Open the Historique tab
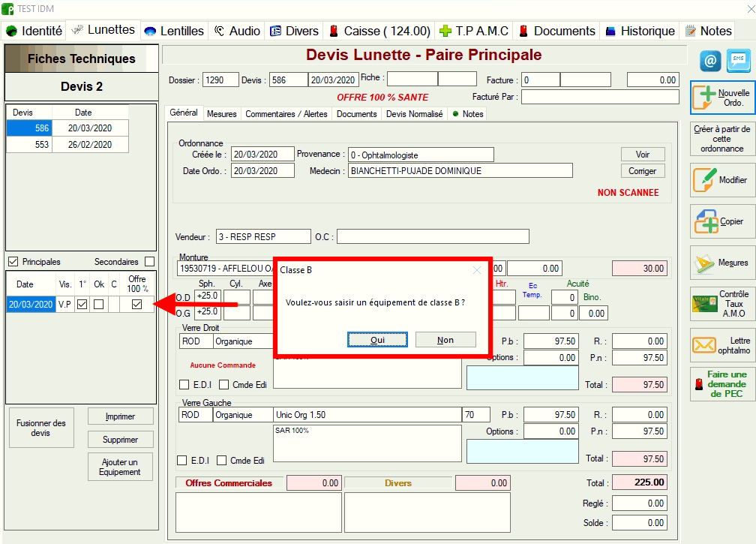The image size is (756, 544). pos(640,31)
